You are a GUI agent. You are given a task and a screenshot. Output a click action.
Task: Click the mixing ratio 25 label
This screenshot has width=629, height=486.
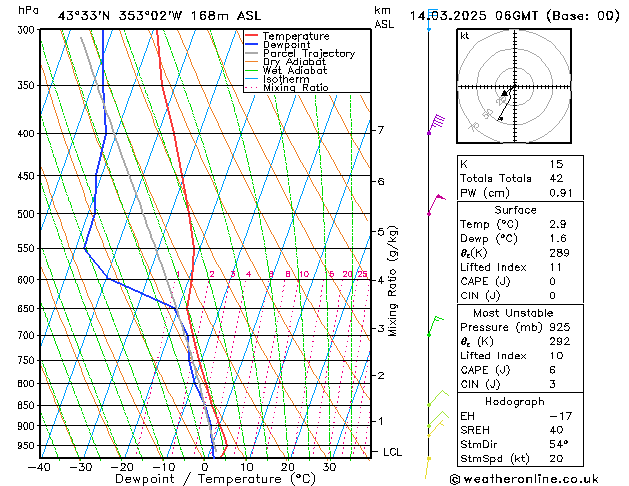(363, 274)
